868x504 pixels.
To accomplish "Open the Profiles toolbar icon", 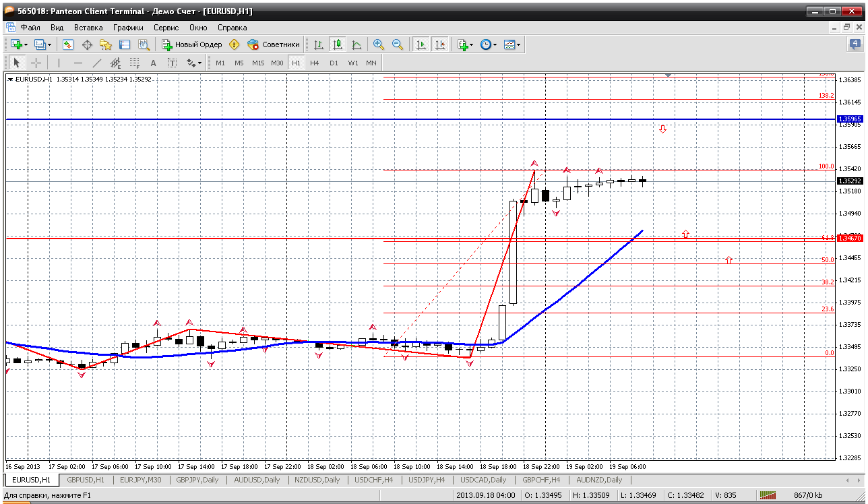I will tap(40, 44).
